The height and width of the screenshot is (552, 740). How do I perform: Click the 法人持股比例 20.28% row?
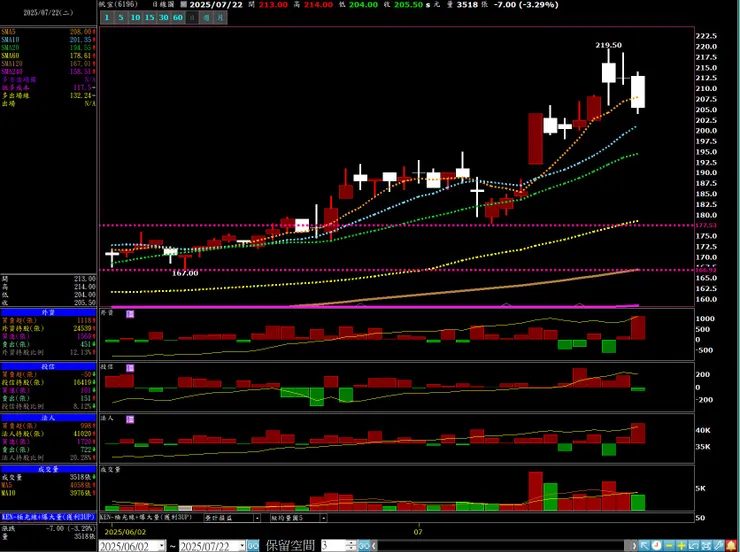point(48,458)
